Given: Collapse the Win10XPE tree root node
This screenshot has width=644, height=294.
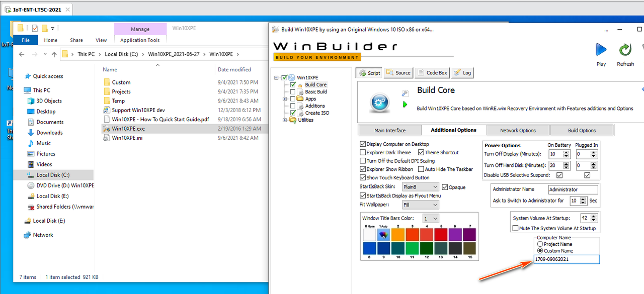Looking at the screenshot, I should pos(277,78).
